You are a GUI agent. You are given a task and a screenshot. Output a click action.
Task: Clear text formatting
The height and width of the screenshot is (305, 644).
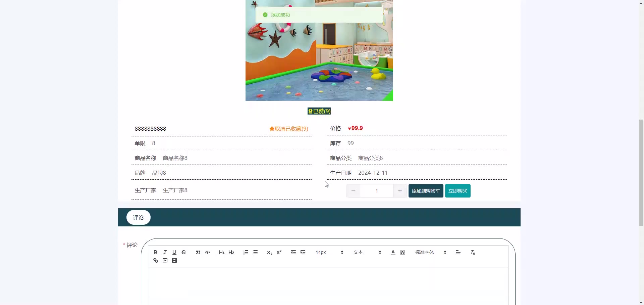coord(473,252)
